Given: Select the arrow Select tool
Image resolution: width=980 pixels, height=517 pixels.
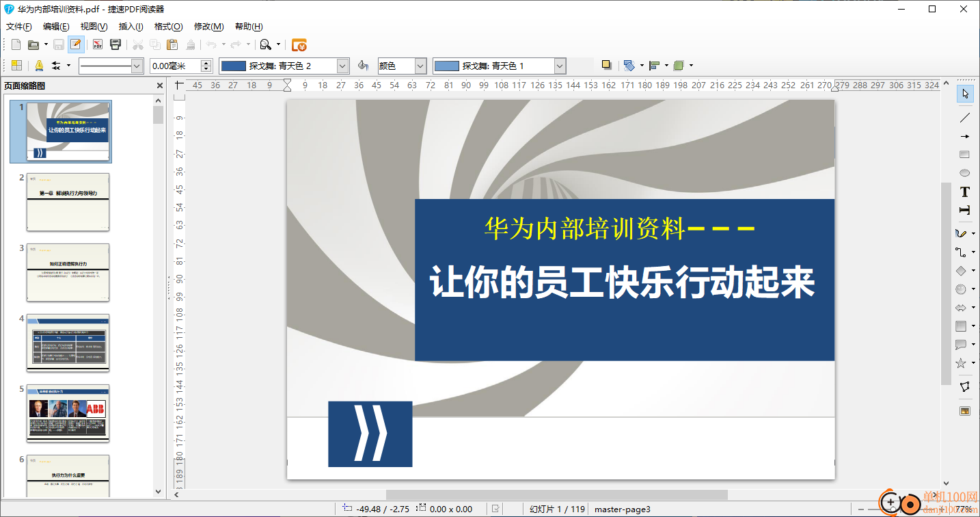Looking at the screenshot, I should [965, 94].
